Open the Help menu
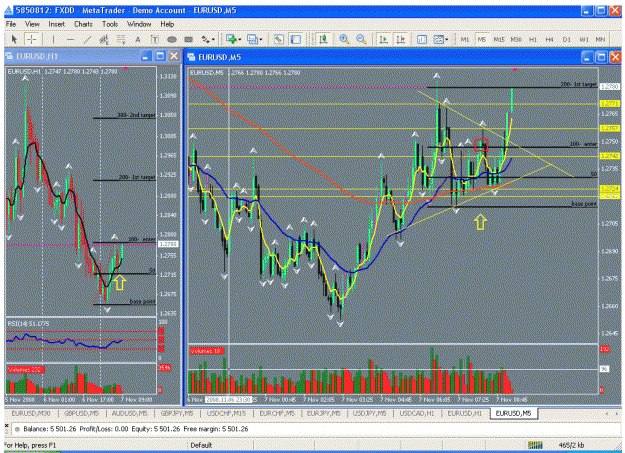625x453 pixels. 167,24
